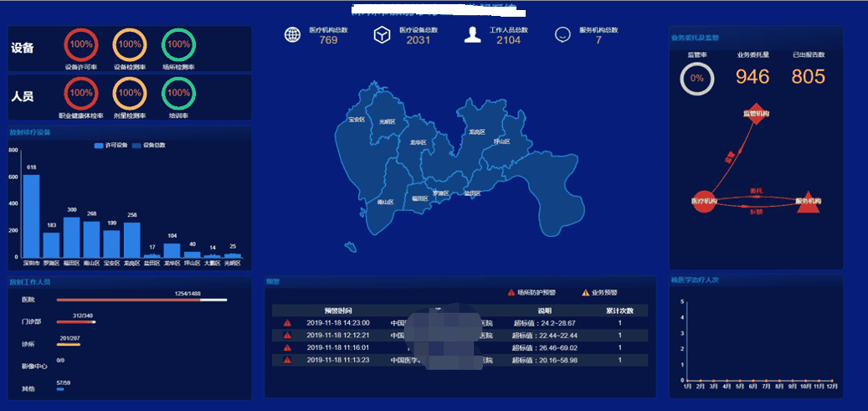Click the 超标值：26.46~69.02 cell
Viewport: 868px width, 411px height.
point(545,348)
